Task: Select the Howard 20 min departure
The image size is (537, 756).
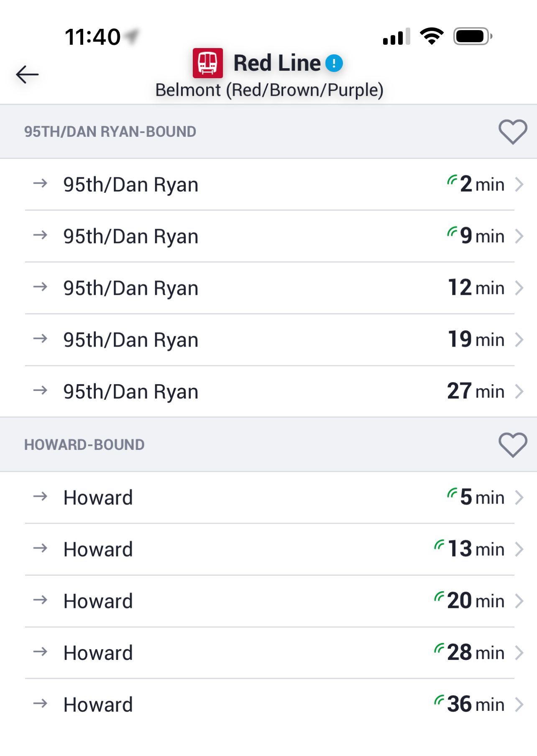Action: tap(268, 601)
